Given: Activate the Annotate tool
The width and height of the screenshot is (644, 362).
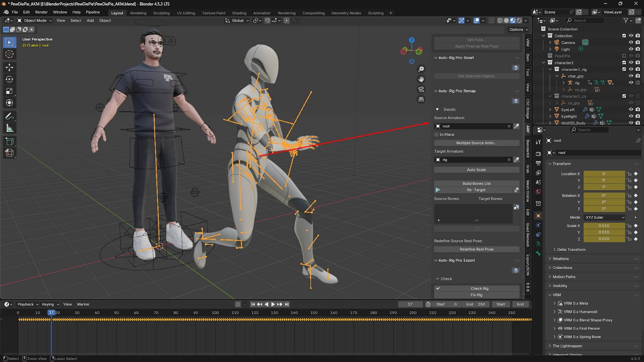Looking at the screenshot, I should [x=9, y=116].
